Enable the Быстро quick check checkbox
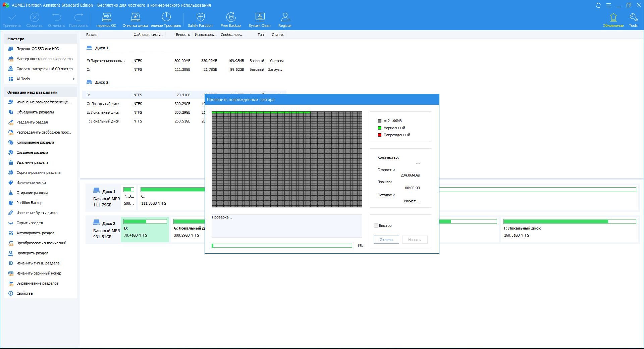The height and width of the screenshot is (349, 644). (376, 226)
